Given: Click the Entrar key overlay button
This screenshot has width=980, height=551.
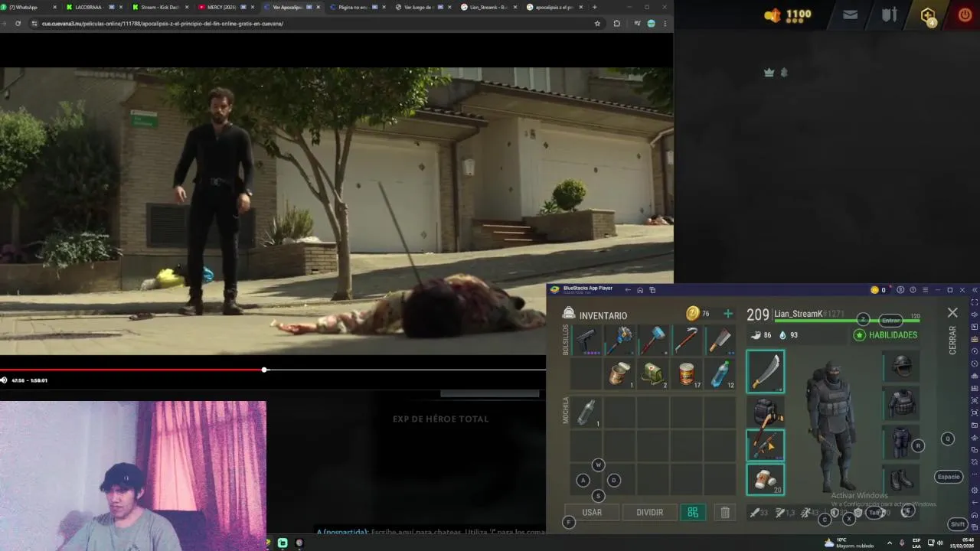Looking at the screenshot, I should coord(890,321).
